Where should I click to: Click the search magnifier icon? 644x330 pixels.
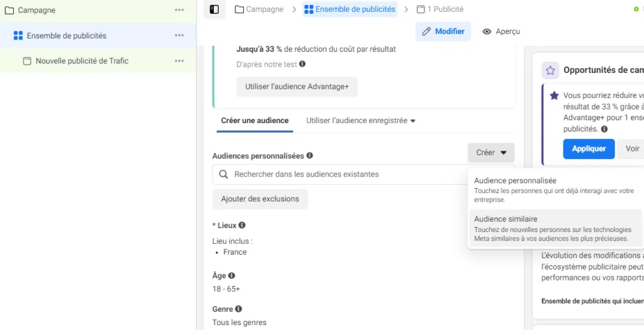point(223,174)
